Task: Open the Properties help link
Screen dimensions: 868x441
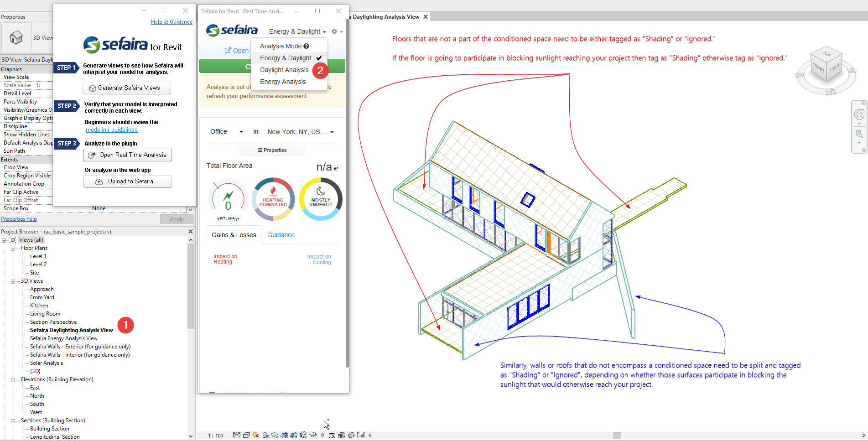Action: click(19, 219)
